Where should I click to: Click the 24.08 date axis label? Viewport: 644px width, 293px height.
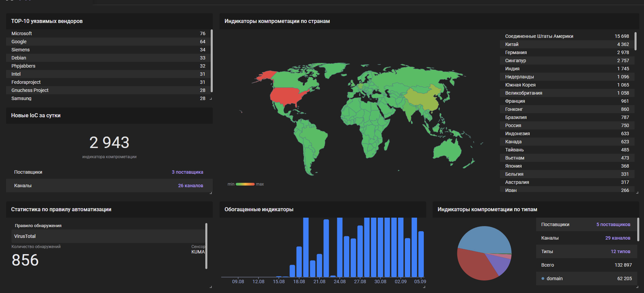[340, 282]
